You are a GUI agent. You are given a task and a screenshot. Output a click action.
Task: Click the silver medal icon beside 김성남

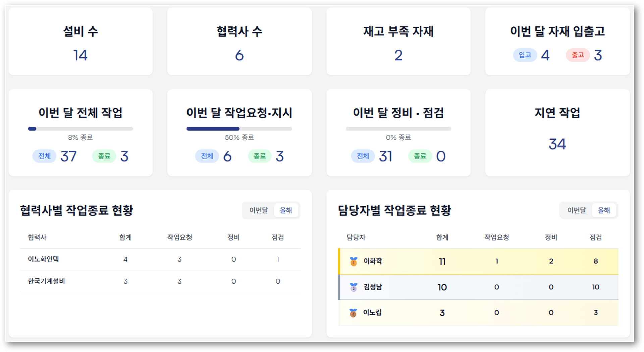pos(353,287)
